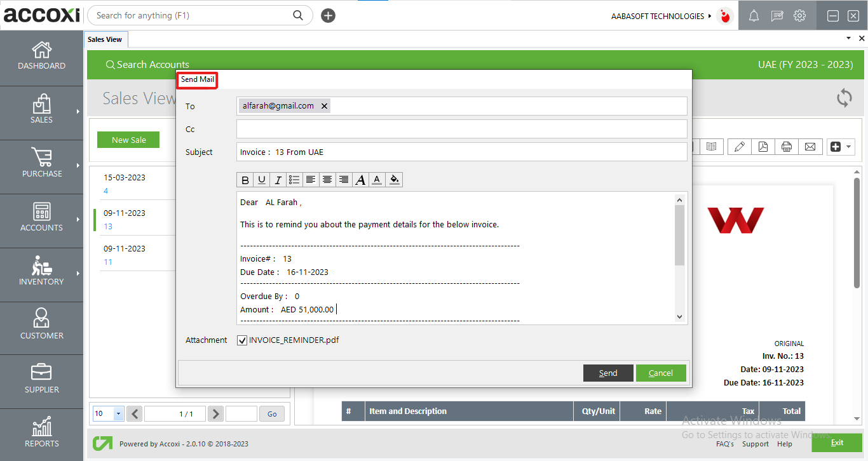Cancel the Send Mail dialog

coord(661,373)
